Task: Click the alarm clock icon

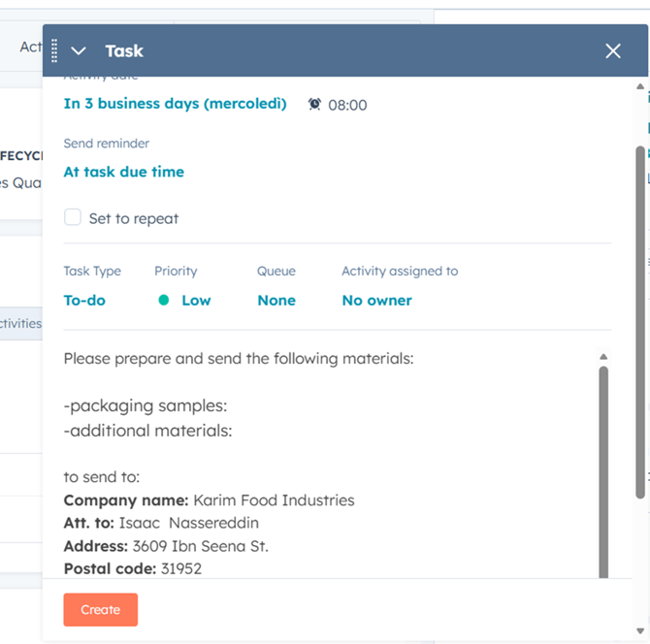Action: click(314, 104)
